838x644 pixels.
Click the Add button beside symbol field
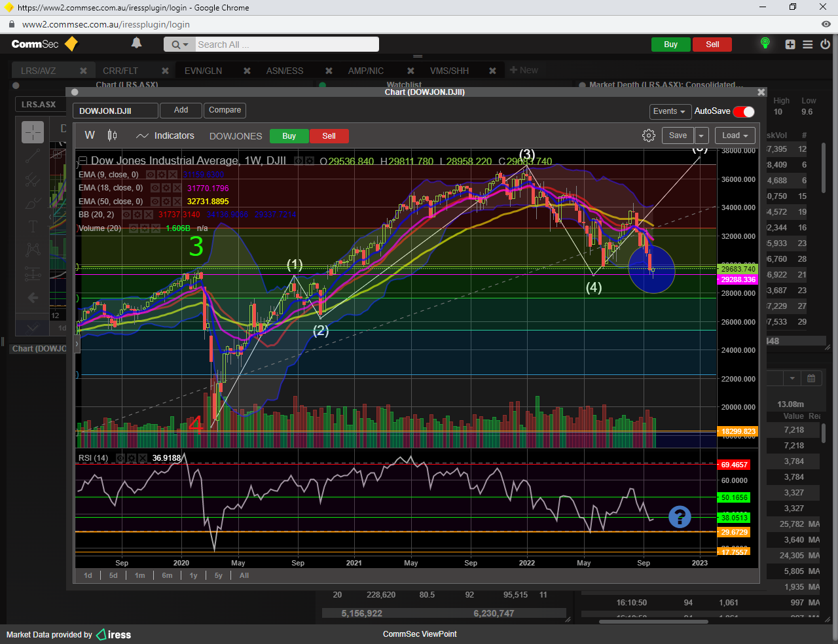pyautogui.click(x=181, y=111)
